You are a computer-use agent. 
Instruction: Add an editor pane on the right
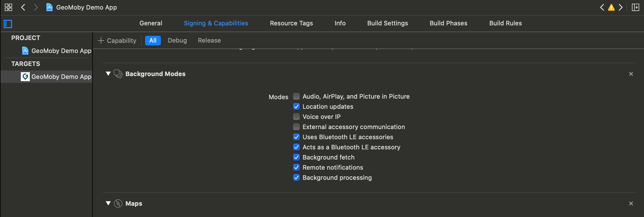point(636,7)
